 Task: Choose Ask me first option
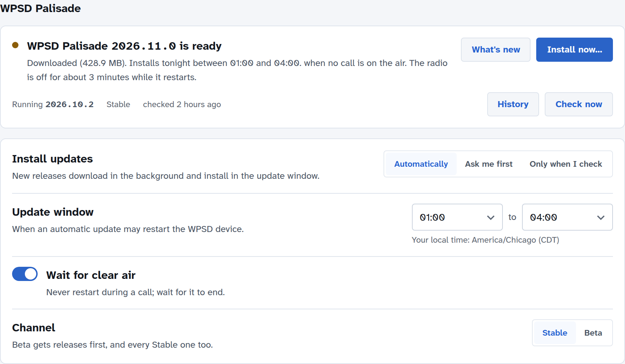point(489,164)
